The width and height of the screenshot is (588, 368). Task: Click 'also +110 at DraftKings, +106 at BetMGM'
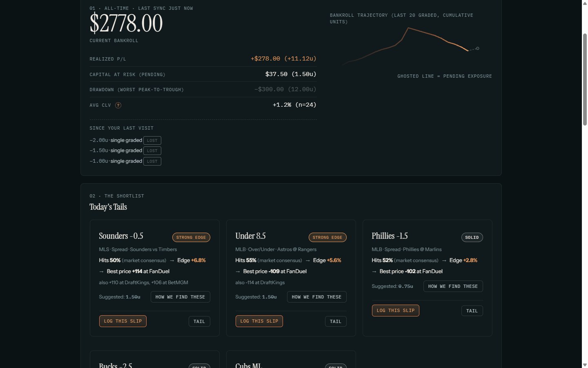[143, 283]
